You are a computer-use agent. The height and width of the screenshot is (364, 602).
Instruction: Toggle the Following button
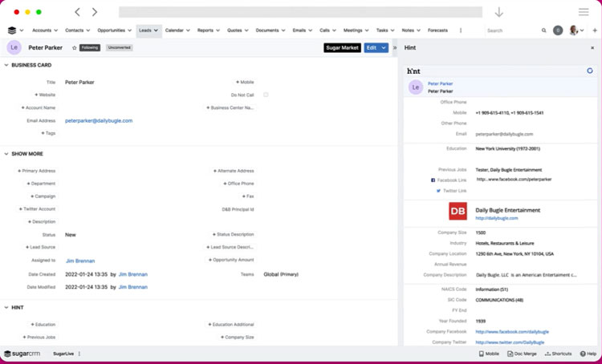90,48
